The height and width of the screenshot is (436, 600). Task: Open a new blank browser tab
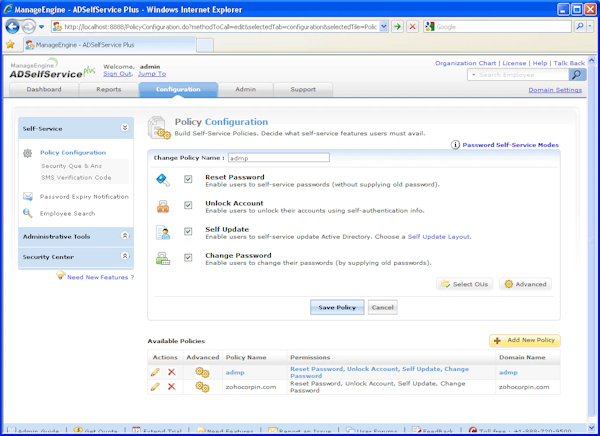205,45
